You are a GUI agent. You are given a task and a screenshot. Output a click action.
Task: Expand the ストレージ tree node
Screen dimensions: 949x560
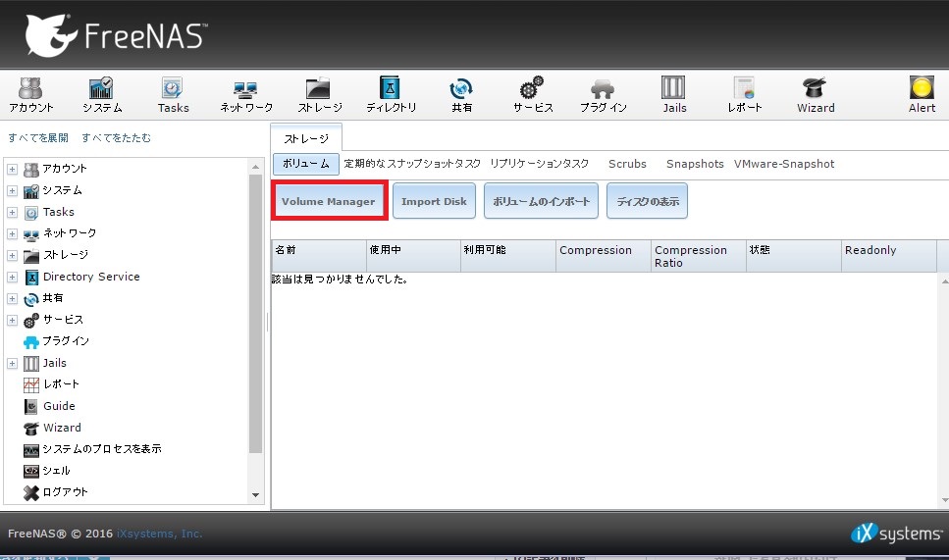click(x=12, y=255)
